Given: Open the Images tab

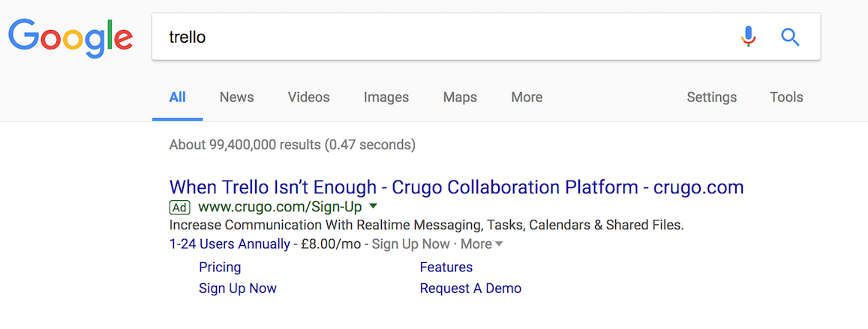Looking at the screenshot, I should tap(386, 97).
